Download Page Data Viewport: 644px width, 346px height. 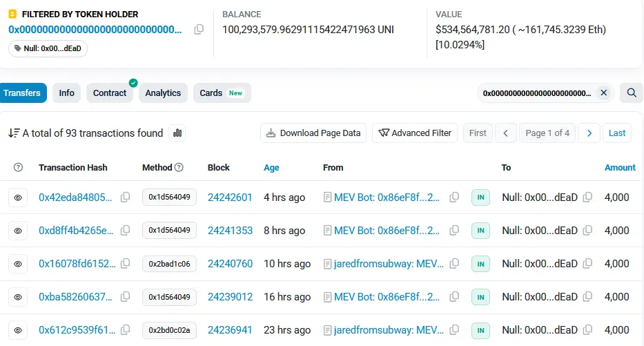[x=313, y=133]
